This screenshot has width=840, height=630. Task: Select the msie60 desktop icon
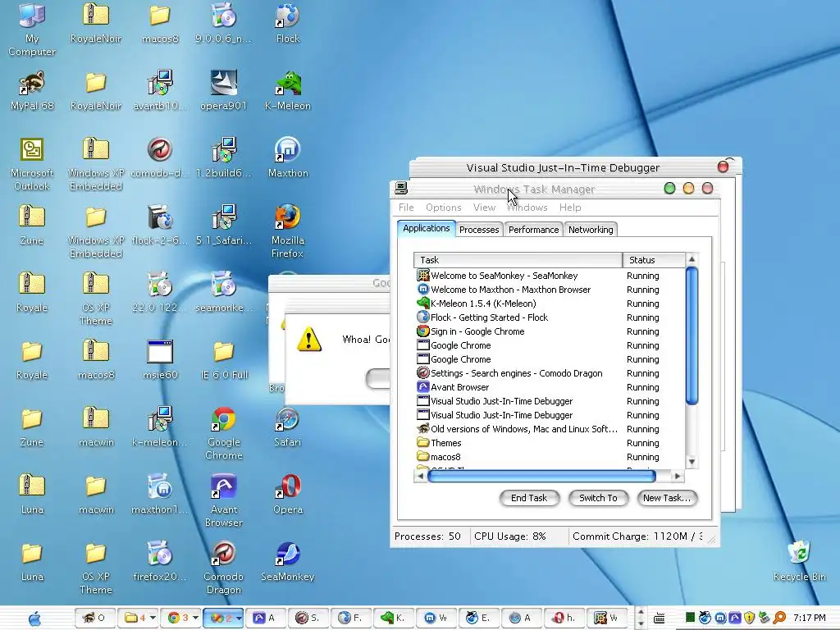tap(160, 359)
